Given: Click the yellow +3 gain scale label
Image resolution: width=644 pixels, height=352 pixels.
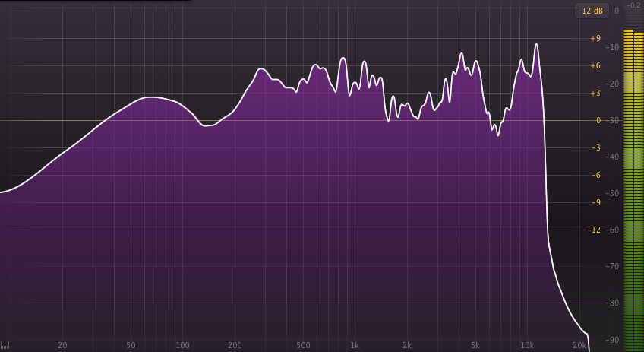Looking at the screenshot, I should pyautogui.click(x=595, y=94).
